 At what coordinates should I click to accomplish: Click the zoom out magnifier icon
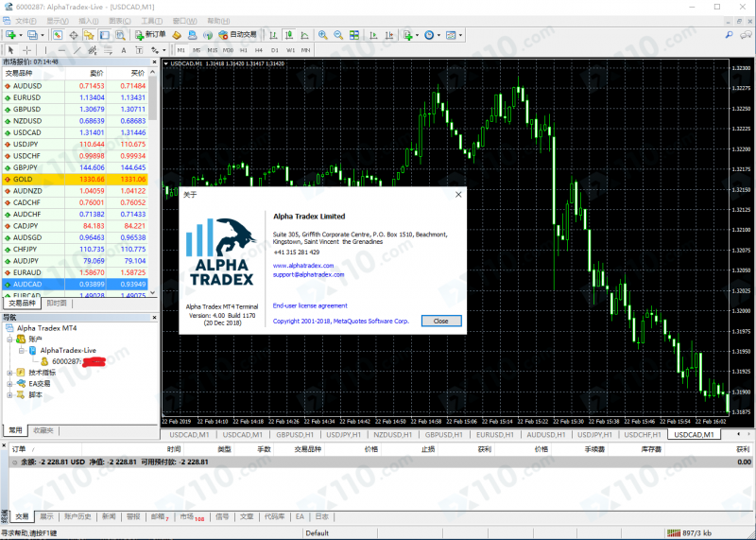337,35
